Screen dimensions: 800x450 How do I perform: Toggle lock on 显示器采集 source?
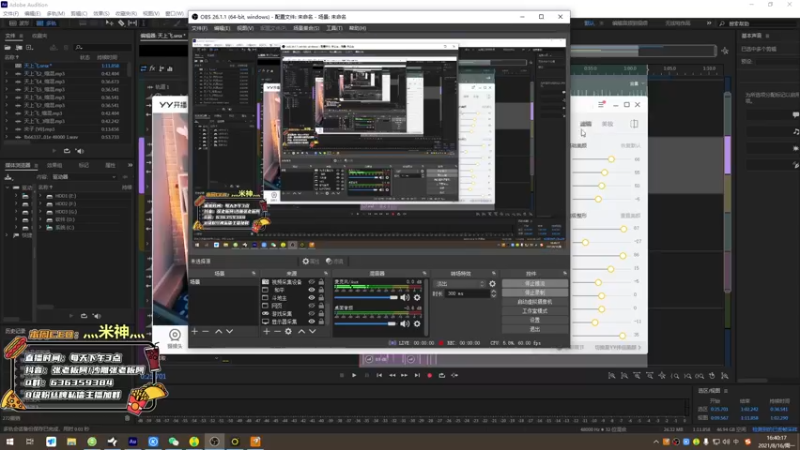321,321
